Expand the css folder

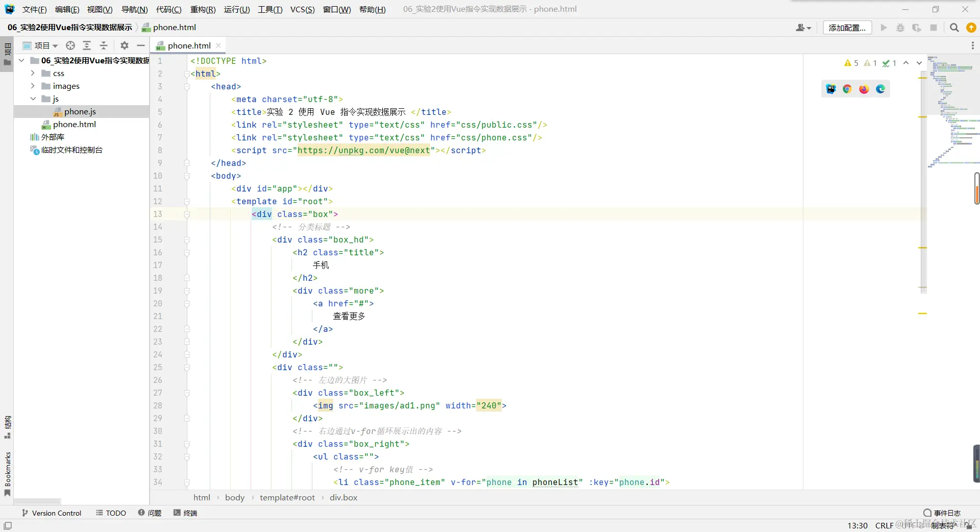coord(33,73)
